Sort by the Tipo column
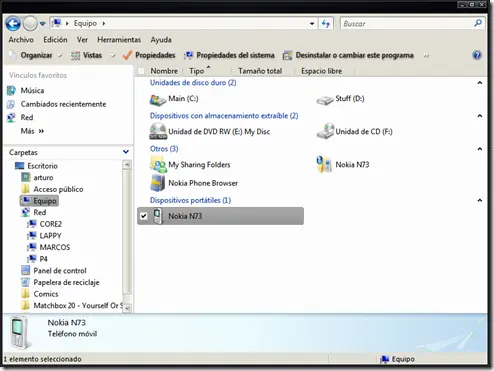Viewport: 494px width, 371px height. [x=197, y=71]
